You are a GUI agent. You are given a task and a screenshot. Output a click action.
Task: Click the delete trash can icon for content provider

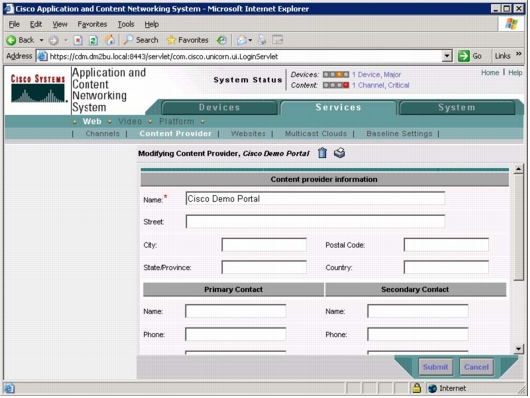pyautogui.click(x=322, y=153)
